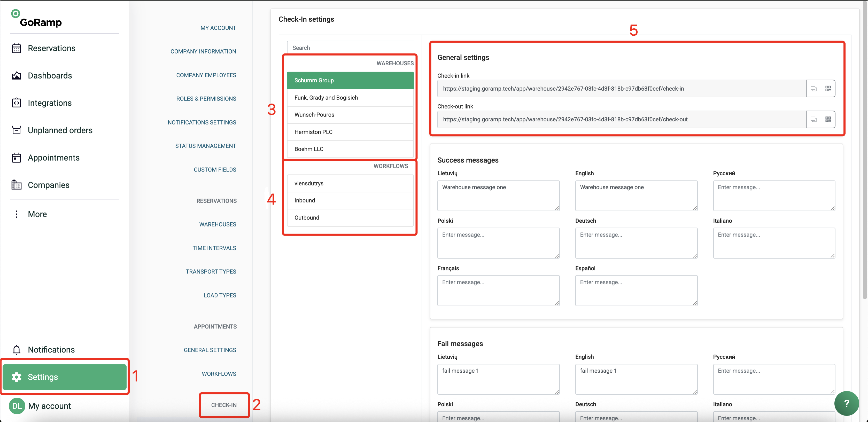Click the Notifications bell icon
This screenshot has height=422, width=868.
(16, 350)
